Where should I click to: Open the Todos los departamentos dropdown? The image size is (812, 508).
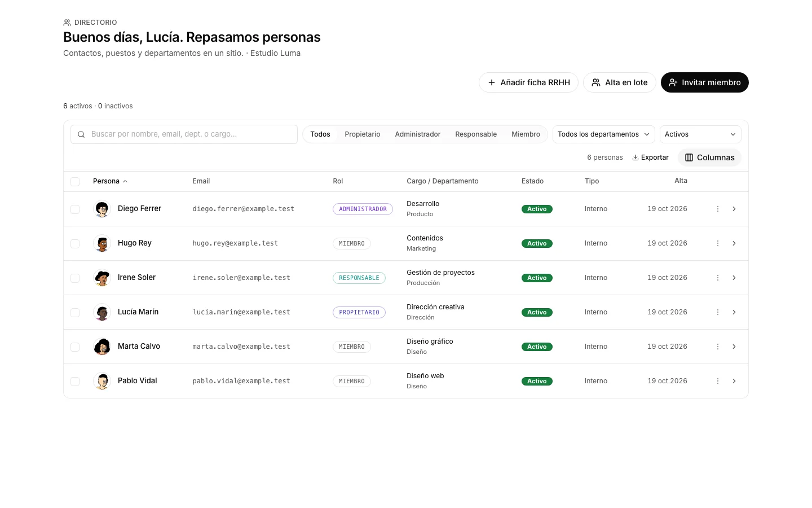604,134
